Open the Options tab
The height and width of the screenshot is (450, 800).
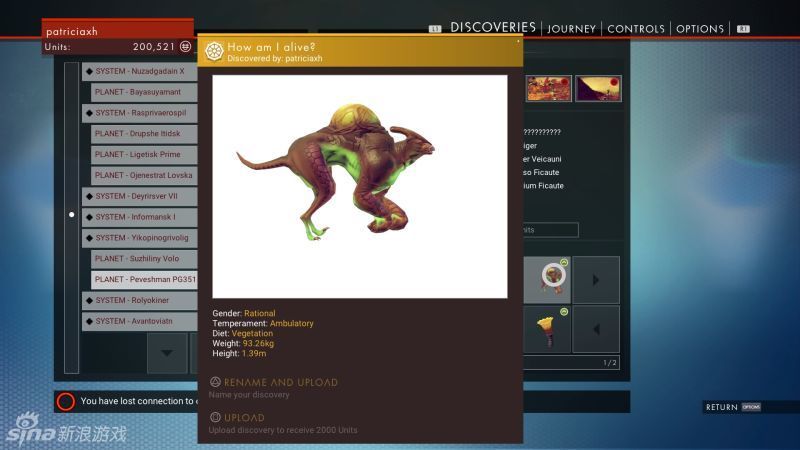click(x=699, y=29)
